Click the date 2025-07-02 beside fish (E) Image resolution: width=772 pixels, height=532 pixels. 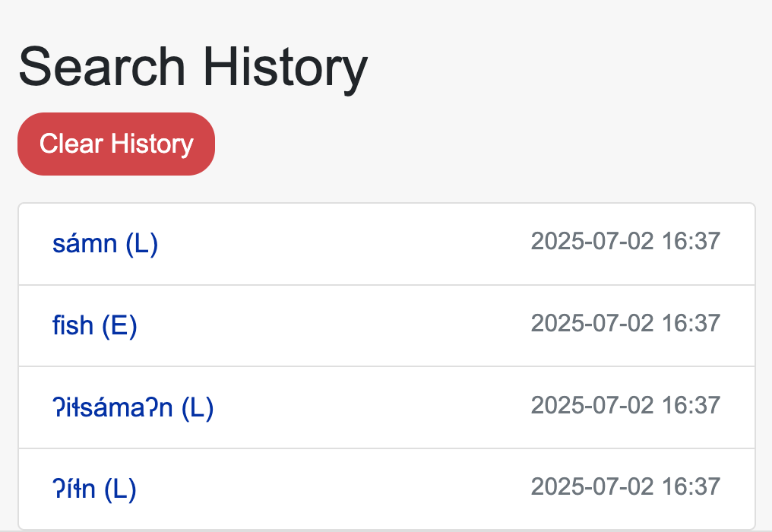pyautogui.click(x=592, y=323)
